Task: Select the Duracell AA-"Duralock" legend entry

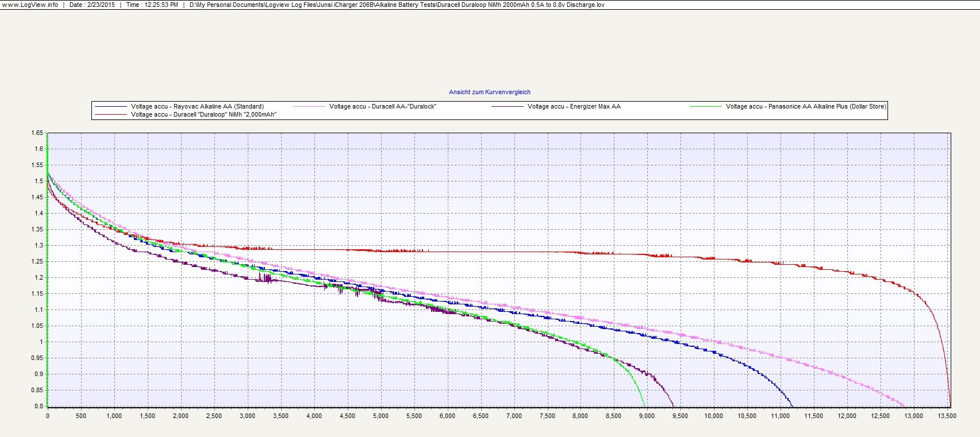Action: point(383,106)
